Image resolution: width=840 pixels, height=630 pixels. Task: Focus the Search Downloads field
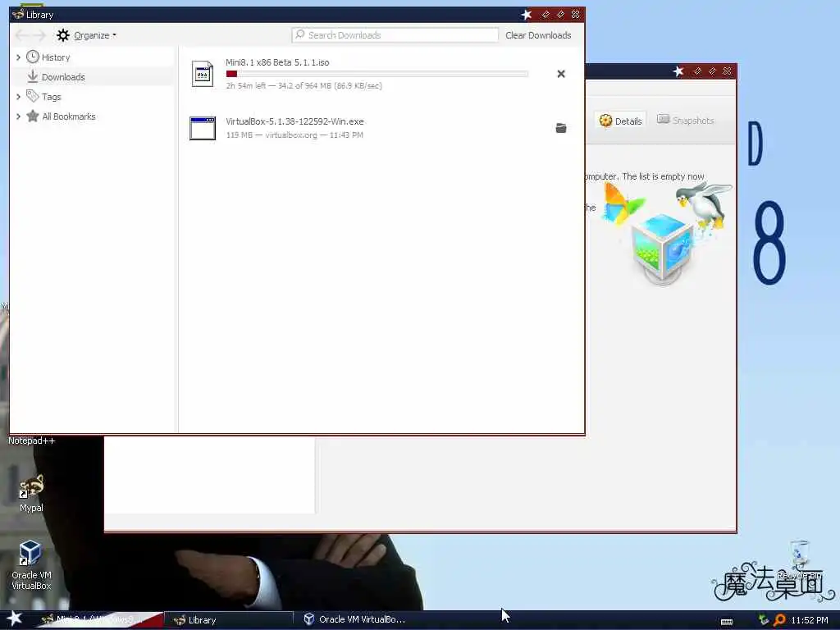pyautogui.click(x=395, y=35)
